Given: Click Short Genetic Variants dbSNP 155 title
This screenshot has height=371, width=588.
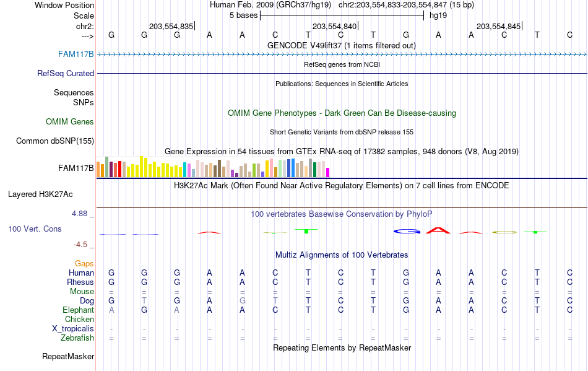Looking at the screenshot, I should tap(342, 132).
